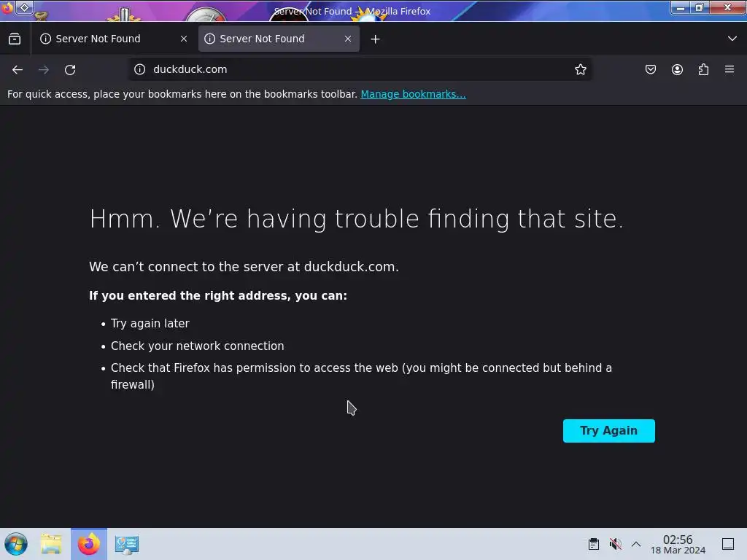Open the Firefox application hamburger menu
This screenshot has width=747, height=560.
(729, 69)
